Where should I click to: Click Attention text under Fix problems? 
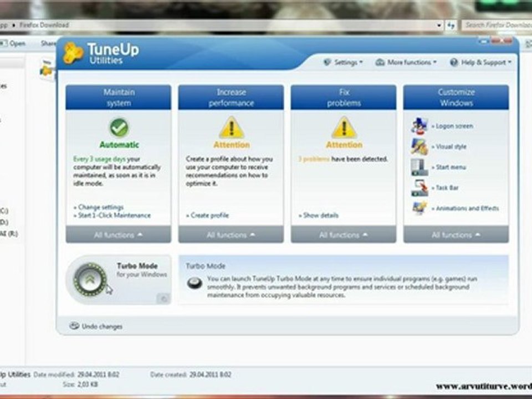coord(344,145)
